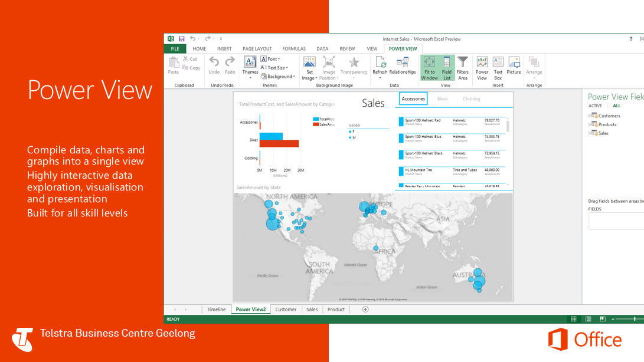Expand the Products table in field list
Screen dimensions: 644x362
[590, 124]
